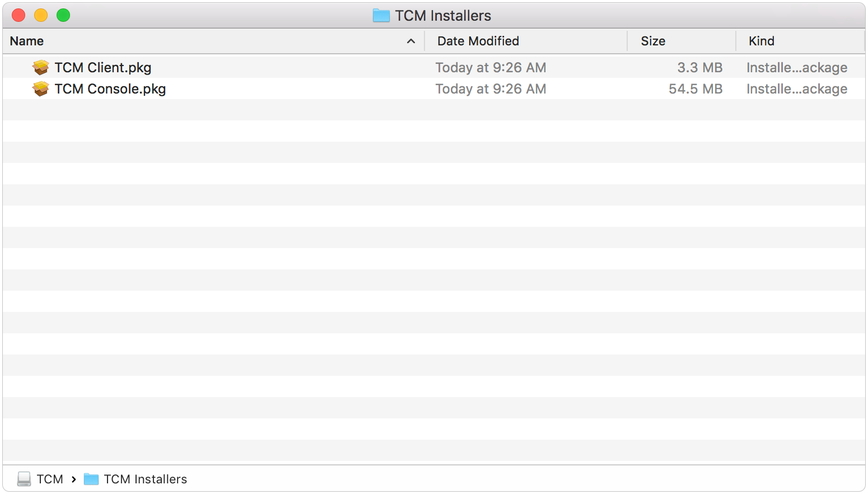The width and height of the screenshot is (868, 494).
Task: Click the TCM Installers window title text
Action: point(443,16)
